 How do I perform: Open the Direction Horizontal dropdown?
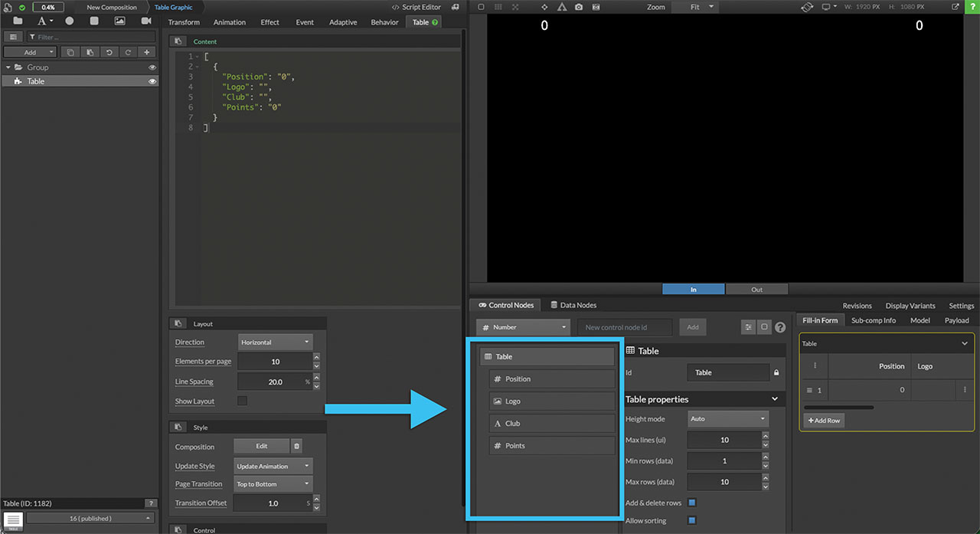click(x=275, y=342)
